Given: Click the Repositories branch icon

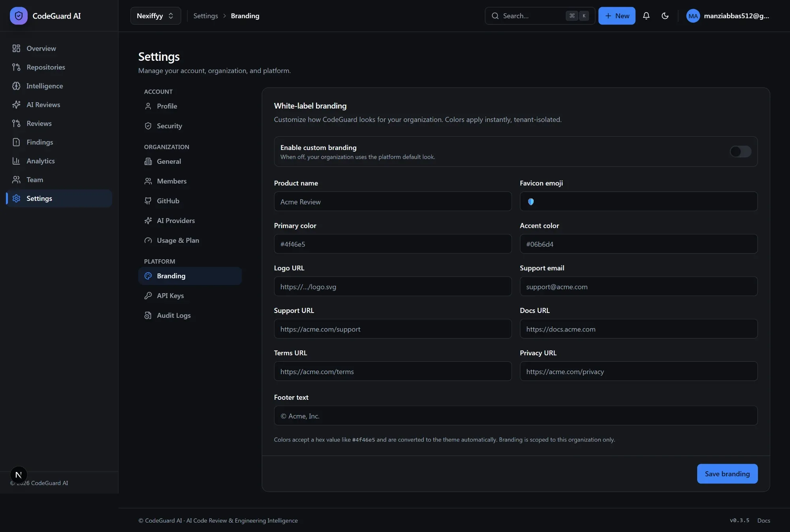Looking at the screenshot, I should pos(16,67).
